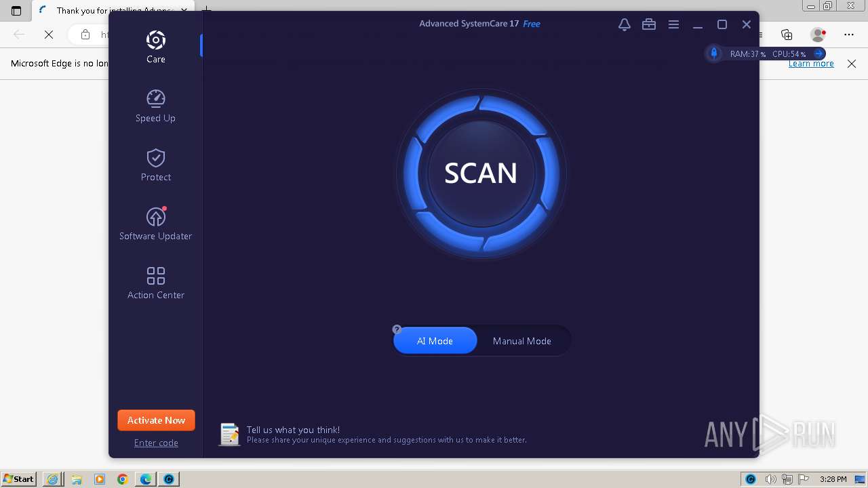This screenshot has width=868, height=488.
Task: Open notifications bell in SystemCare
Action: (625, 24)
